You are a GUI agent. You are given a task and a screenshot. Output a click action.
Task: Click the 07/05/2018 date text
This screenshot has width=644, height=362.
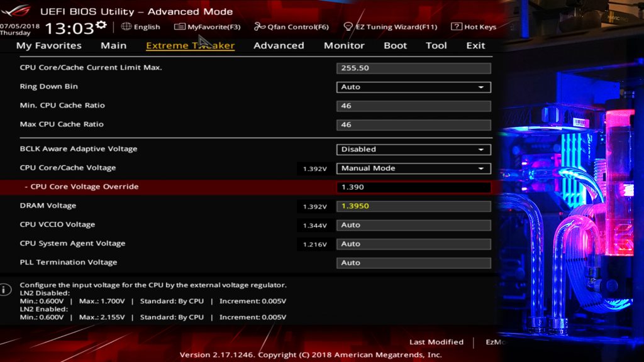[x=19, y=26]
